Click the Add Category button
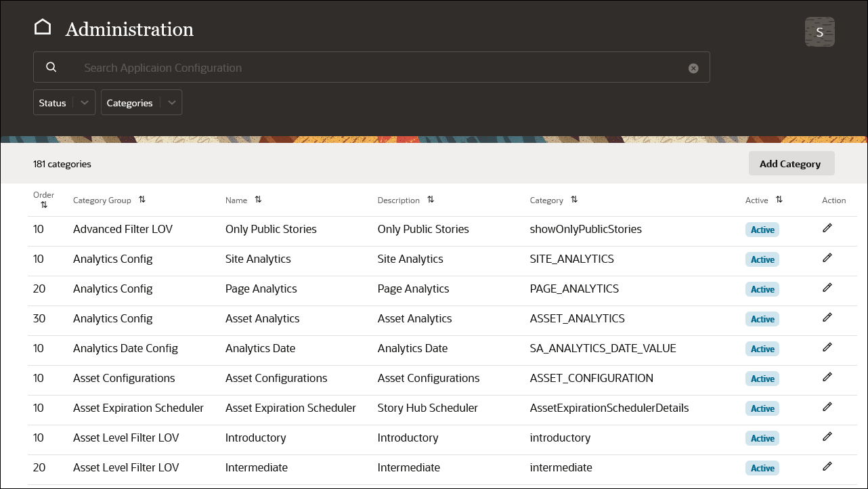This screenshot has width=868, height=489. tap(791, 163)
